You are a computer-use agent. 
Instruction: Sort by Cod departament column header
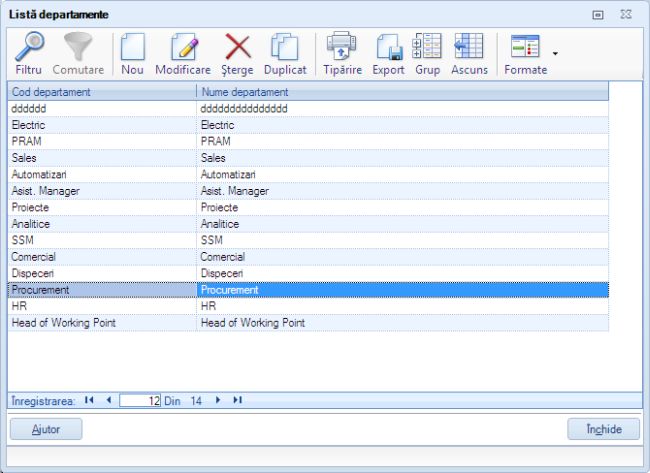[x=102, y=92]
